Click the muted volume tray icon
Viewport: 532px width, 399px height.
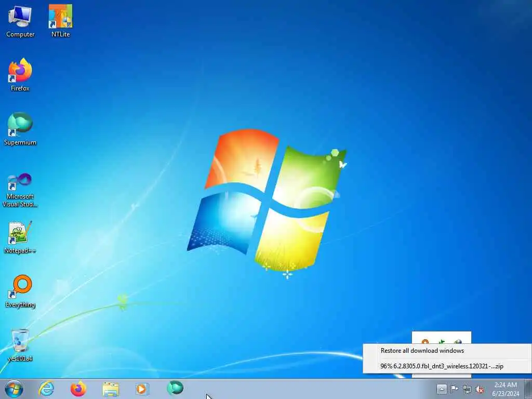coord(480,389)
